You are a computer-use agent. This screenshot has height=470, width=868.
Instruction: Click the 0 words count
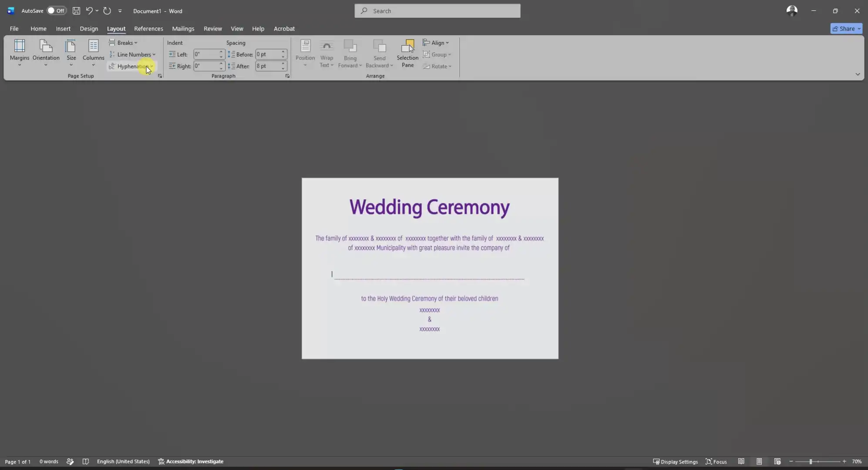pos(49,462)
